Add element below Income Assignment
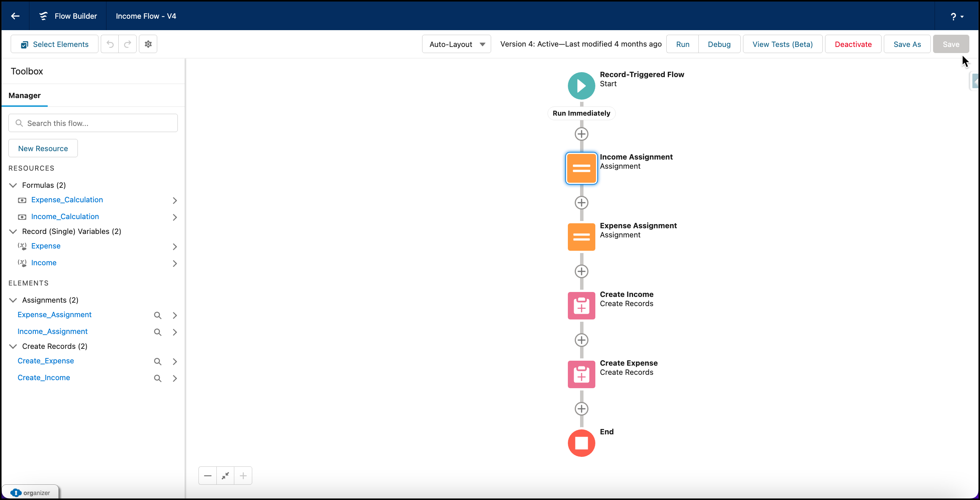This screenshot has height=500, width=980. 581,203
